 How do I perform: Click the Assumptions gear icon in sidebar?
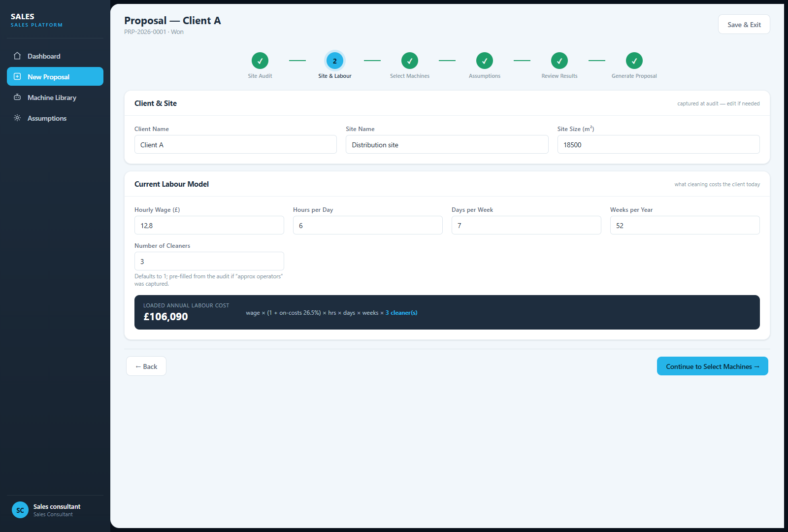pyautogui.click(x=17, y=118)
